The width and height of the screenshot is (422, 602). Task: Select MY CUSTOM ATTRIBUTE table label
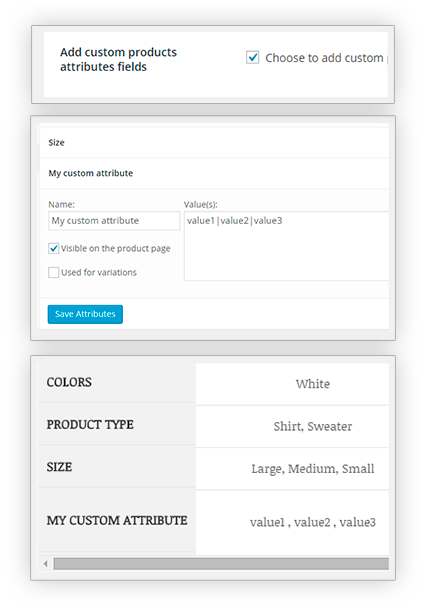tap(117, 521)
